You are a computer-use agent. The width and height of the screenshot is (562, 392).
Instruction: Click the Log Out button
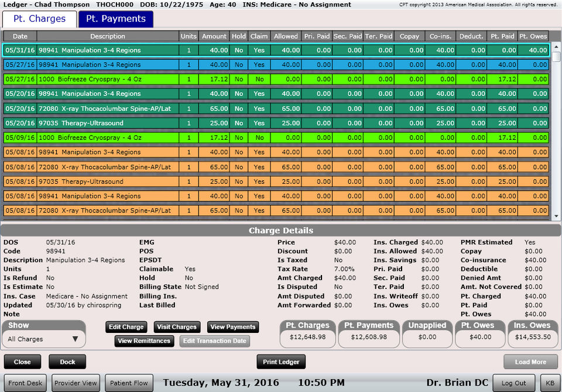click(513, 383)
